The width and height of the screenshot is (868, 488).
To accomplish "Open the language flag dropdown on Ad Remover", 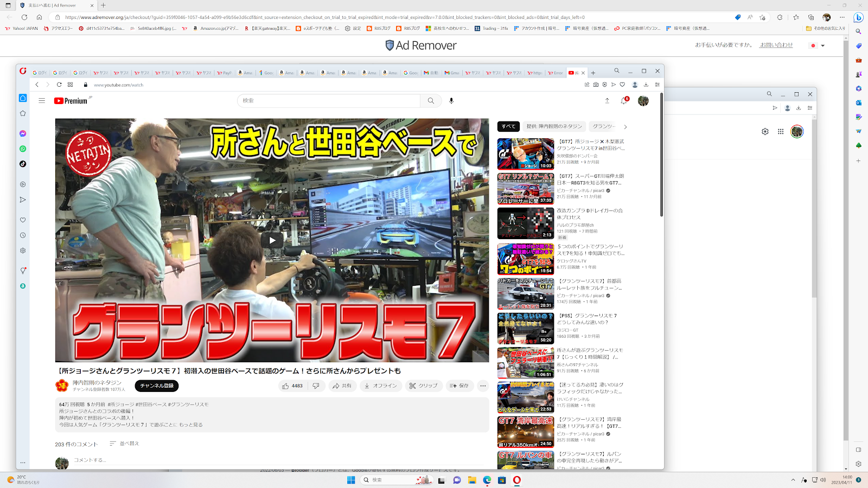I will pos(817,46).
